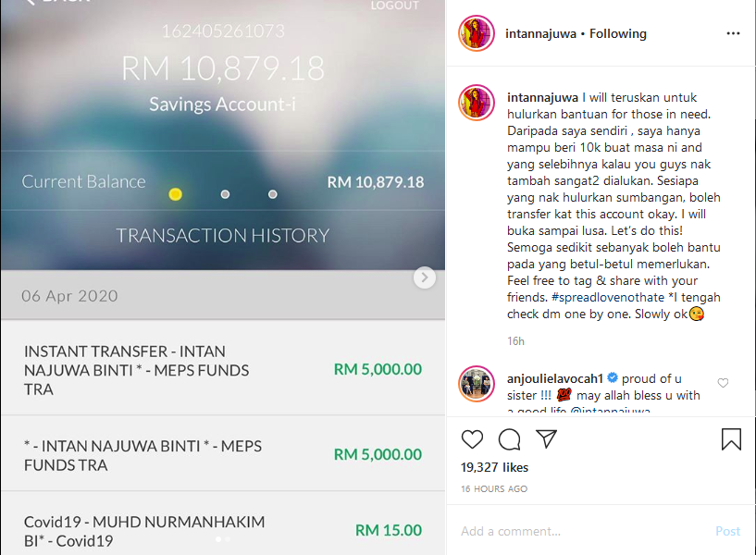The width and height of the screenshot is (756, 555).
Task: Open intannajuwa username in the caption
Action: pos(542,97)
